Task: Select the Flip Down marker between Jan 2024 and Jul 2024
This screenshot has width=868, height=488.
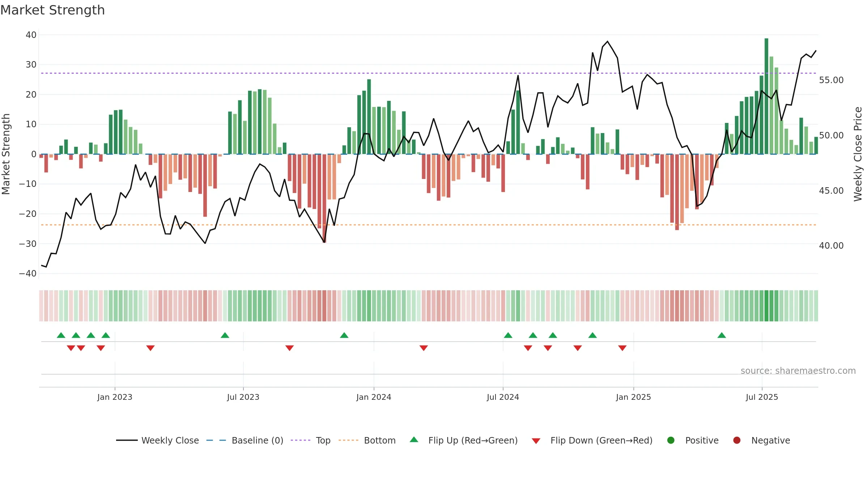Action: [x=424, y=348]
